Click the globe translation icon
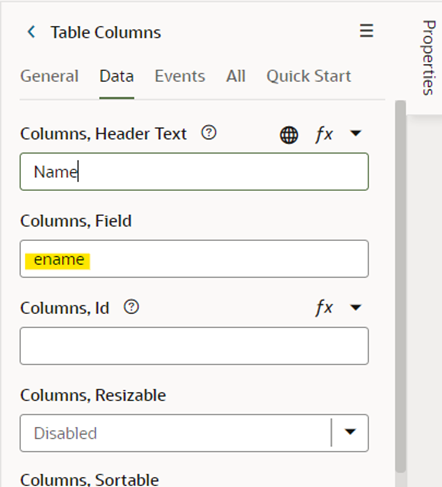The width and height of the screenshot is (442, 487). [x=289, y=135]
